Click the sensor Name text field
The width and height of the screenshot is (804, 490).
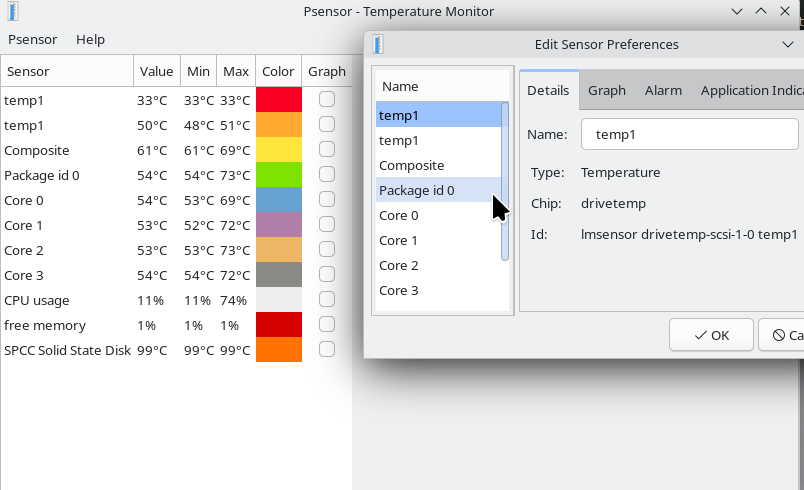[x=690, y=134]
